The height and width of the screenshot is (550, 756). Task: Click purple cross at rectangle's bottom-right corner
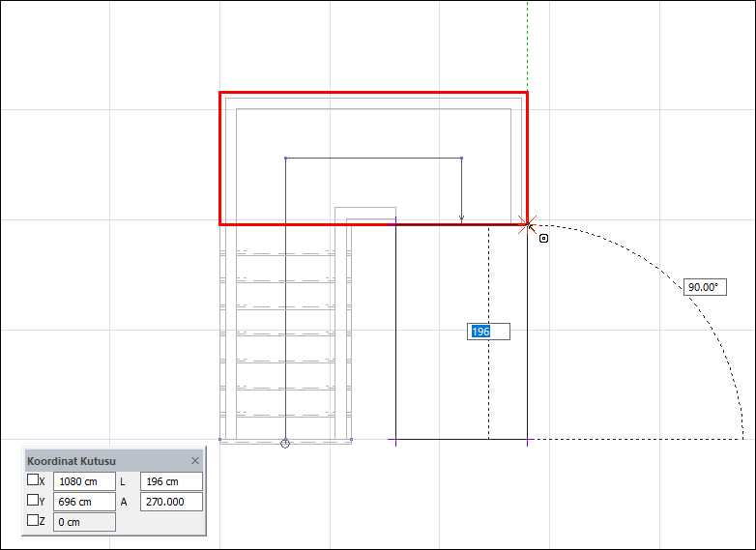coord(528,439)
